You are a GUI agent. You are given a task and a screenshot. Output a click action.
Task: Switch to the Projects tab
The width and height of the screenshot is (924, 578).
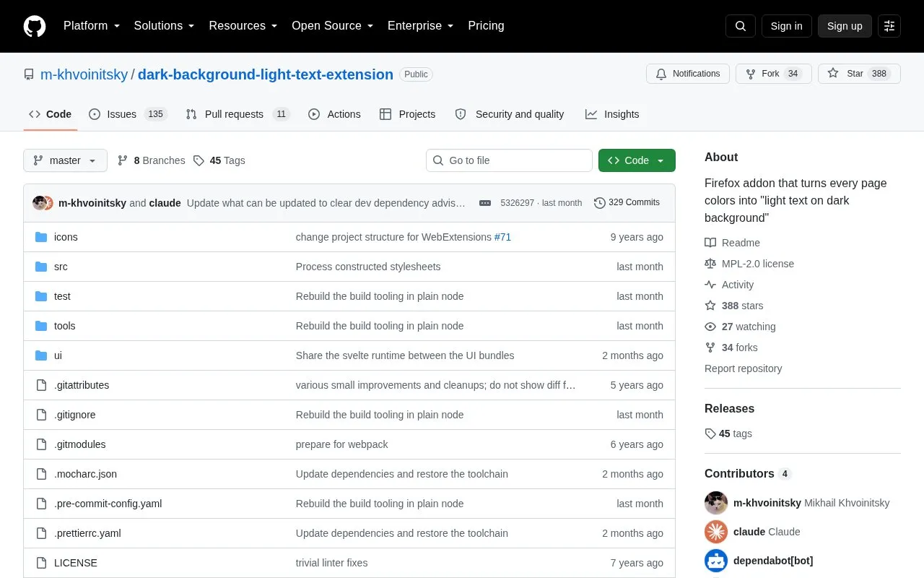[x=408, y=114]
